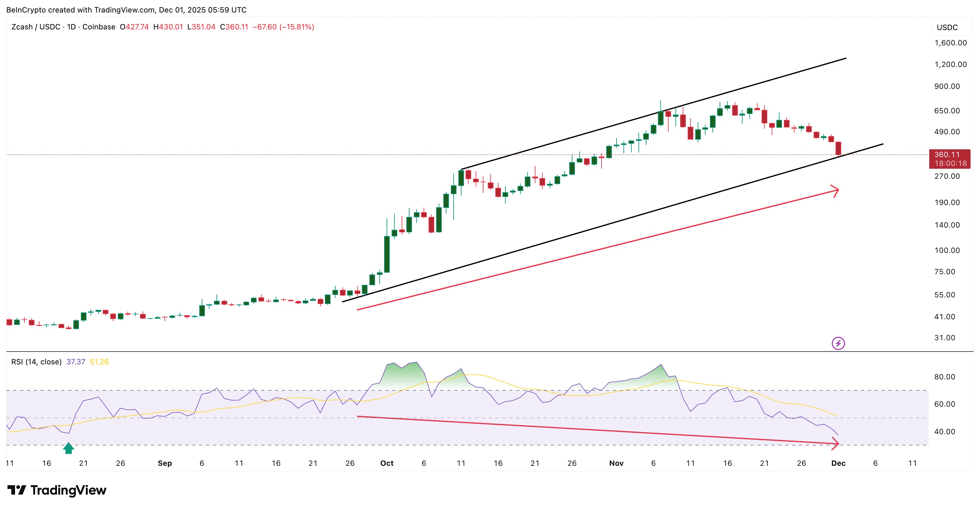
Task: Open the 1D timeframe selector
Action: (71, 27)
